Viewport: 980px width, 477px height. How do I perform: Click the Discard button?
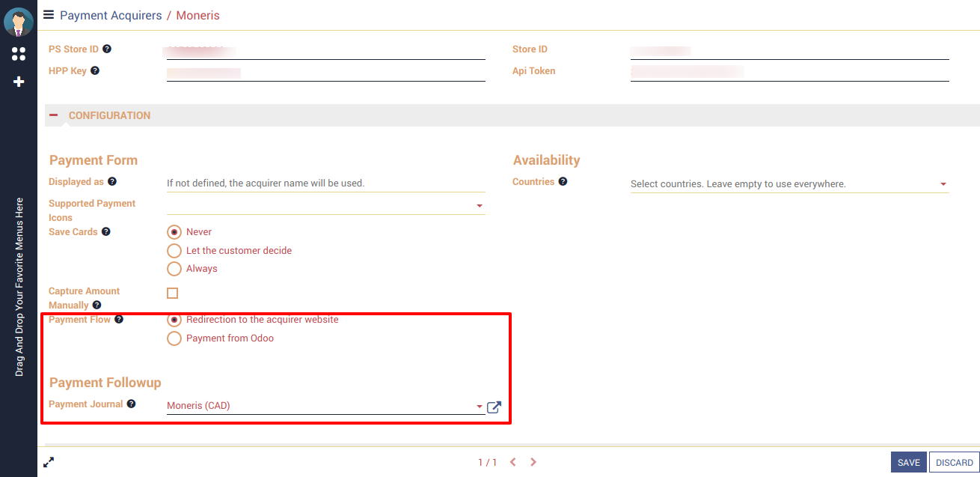point(954,463)
